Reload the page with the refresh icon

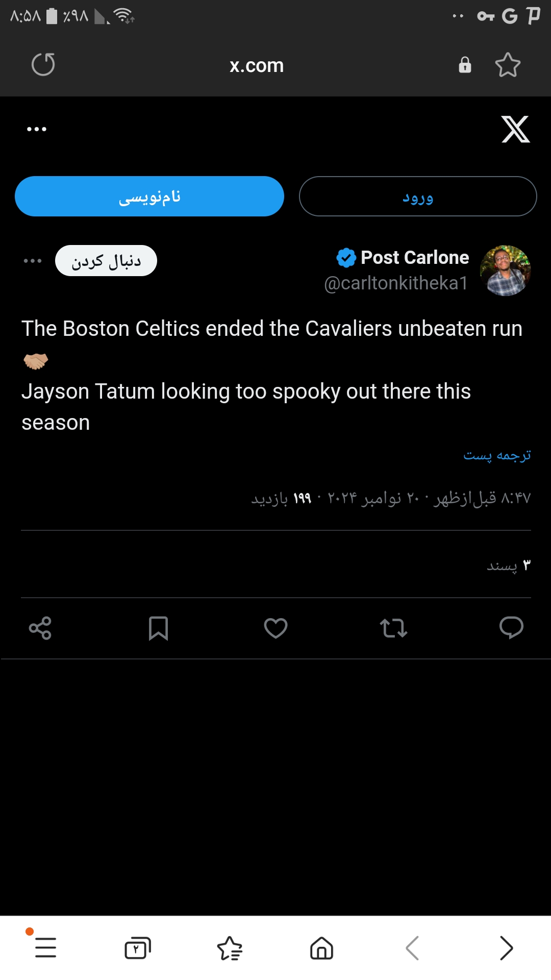tap(43, 65)
